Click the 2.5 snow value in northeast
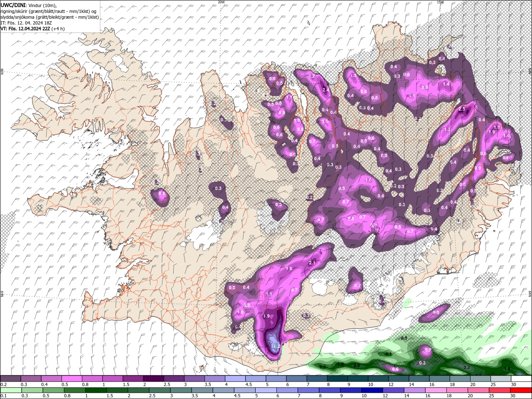The image size is (532, 399). tap(462, 109)
